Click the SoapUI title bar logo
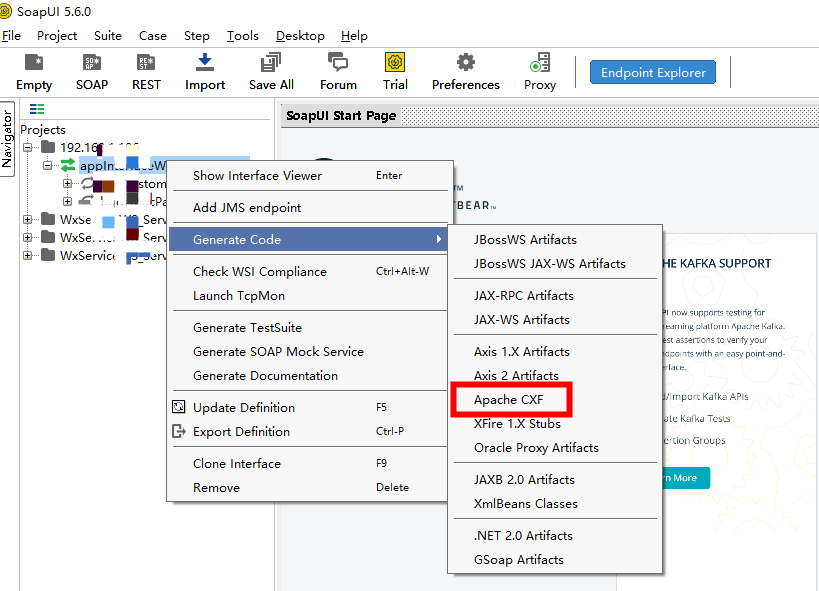819x591 pixels. click(5, 11)
